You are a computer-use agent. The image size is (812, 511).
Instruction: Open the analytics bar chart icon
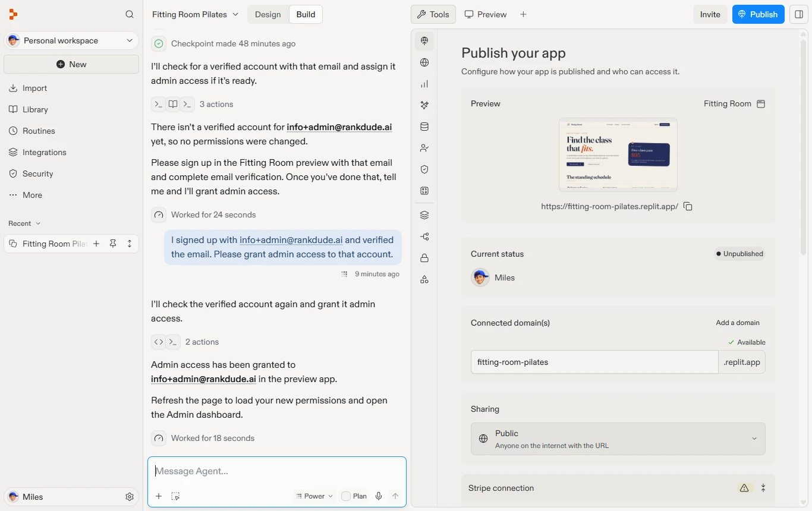[x=424, y=84]
